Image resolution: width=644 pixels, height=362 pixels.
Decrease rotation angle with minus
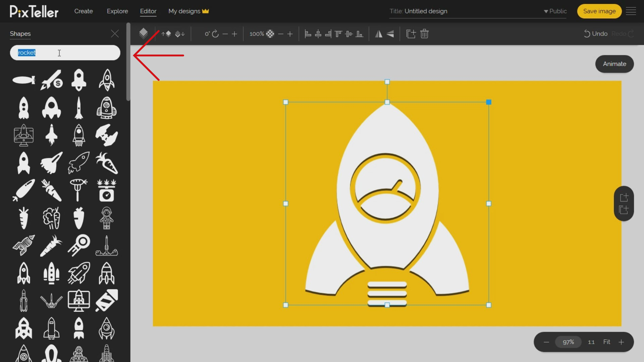225,34
